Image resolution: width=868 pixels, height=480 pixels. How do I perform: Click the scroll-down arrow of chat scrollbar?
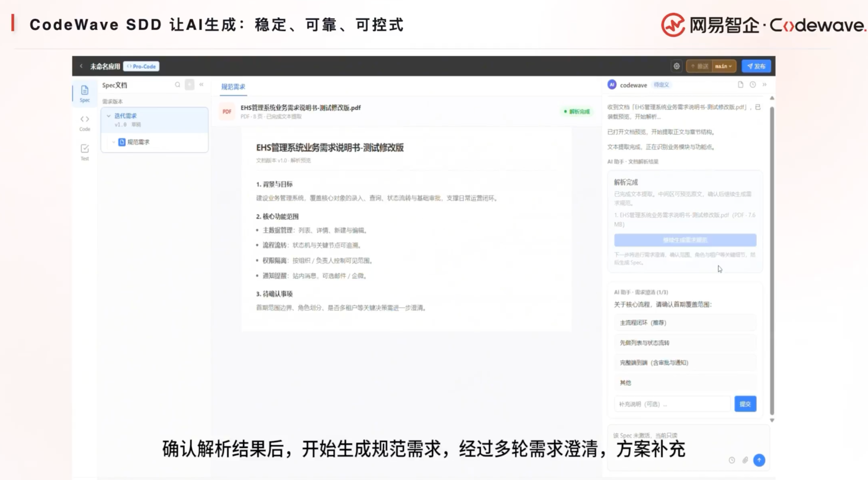772,420
